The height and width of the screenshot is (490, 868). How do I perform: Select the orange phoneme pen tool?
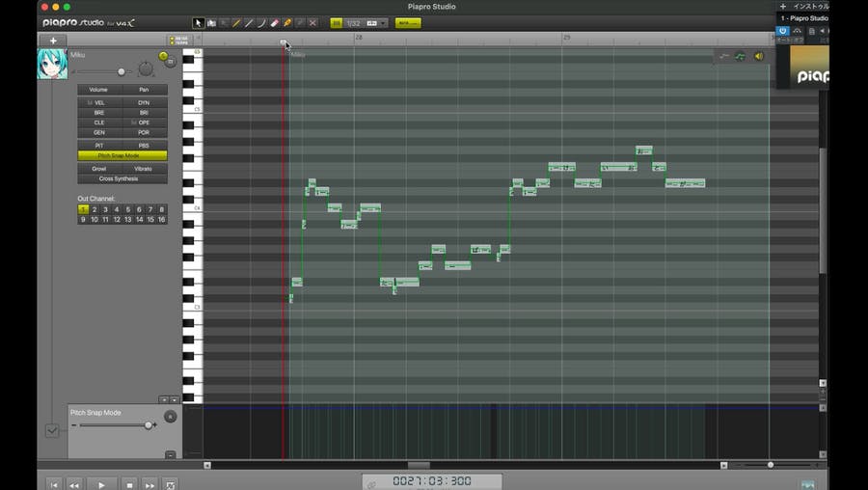click(x=287, y=23)
